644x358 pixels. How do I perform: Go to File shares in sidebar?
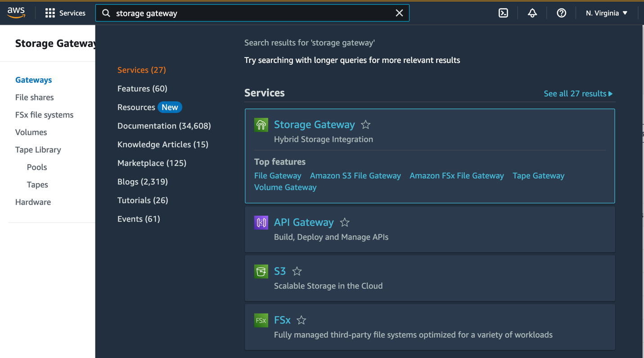tap(34, 97)
